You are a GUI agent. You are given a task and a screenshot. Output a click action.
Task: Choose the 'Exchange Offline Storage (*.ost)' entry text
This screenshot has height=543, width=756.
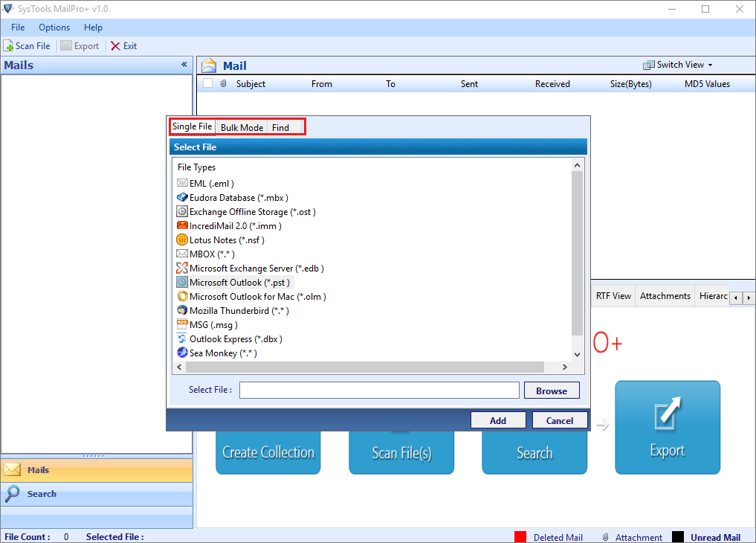[253, 212]
